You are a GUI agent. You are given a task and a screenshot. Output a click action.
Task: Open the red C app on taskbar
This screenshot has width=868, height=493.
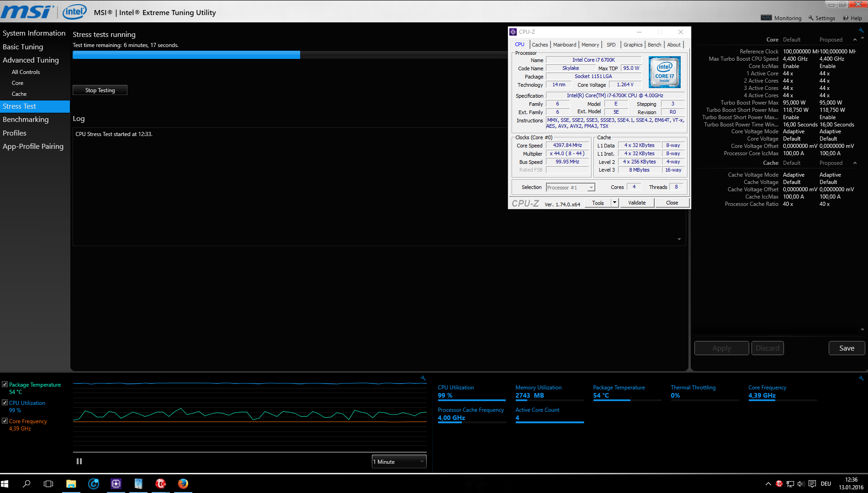(161, 483)
